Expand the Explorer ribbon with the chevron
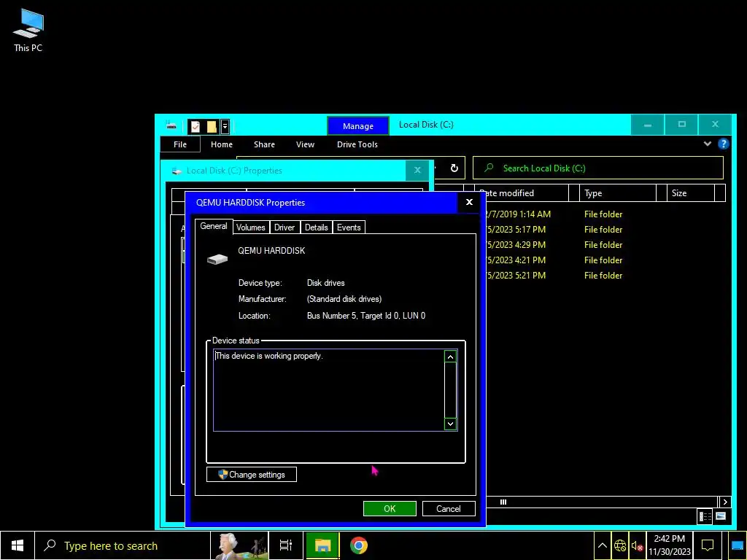The image size is (747, 560). (x=707, y=144)
